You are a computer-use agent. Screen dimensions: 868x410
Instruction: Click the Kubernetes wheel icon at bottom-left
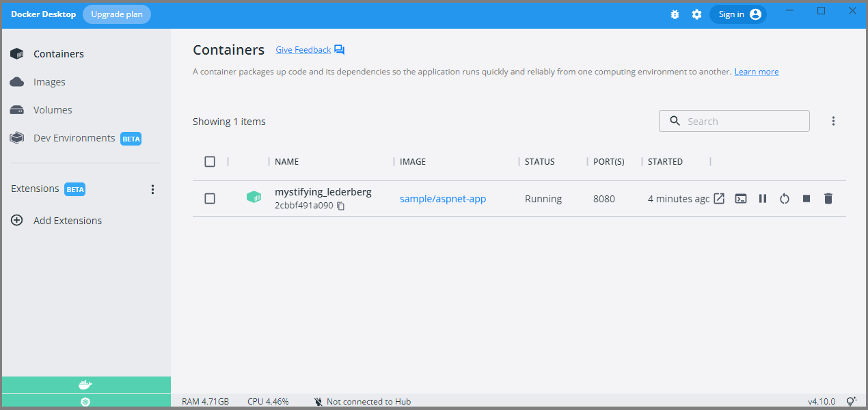click(85, 402)
